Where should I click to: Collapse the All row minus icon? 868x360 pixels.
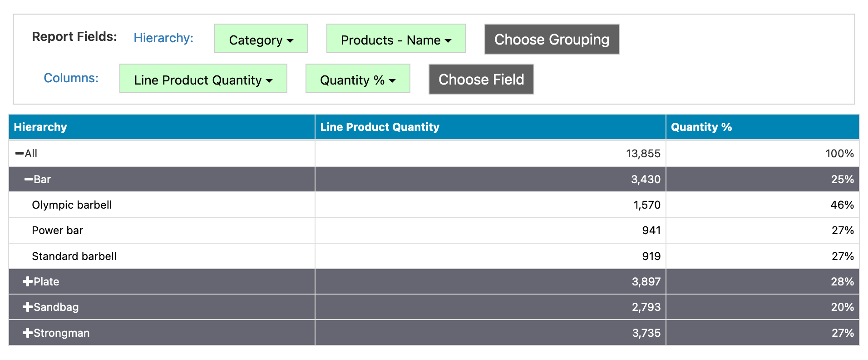click(20, 154)
